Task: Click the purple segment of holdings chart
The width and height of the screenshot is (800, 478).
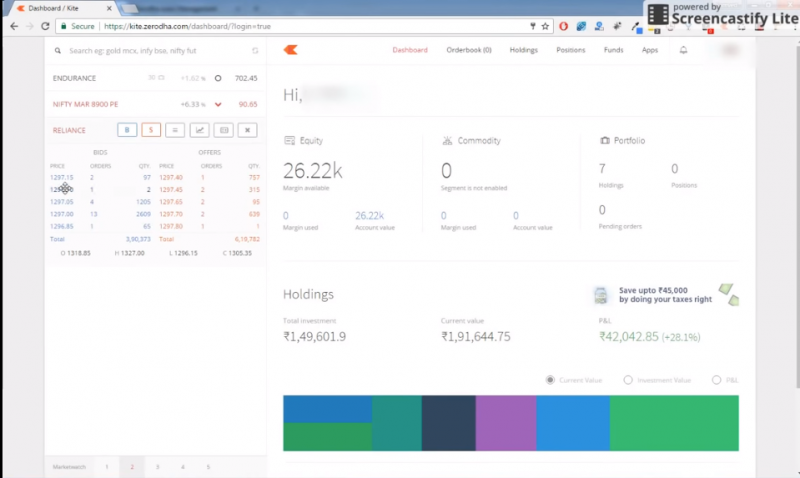Action: click(506, 423)
